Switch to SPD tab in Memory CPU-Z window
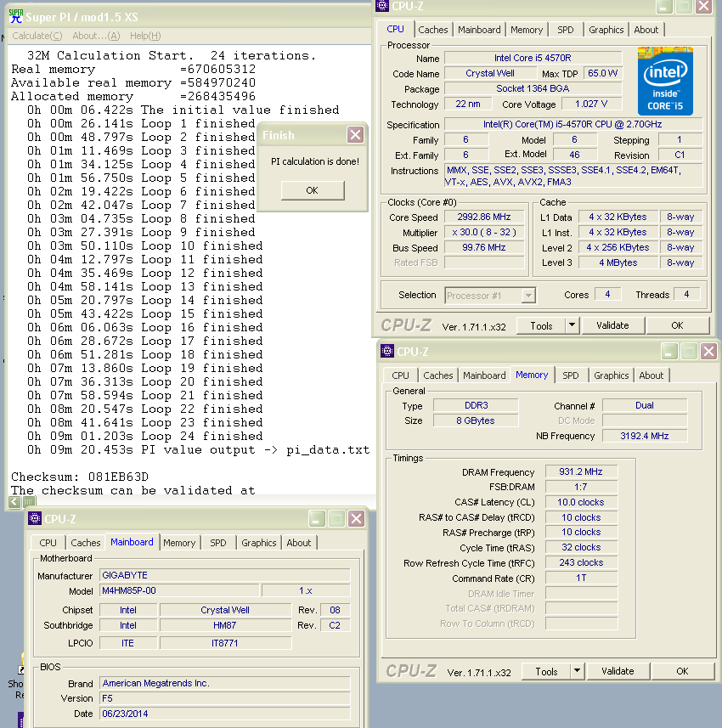Image resolution: width=722 pixels, height=728 pixels. point(570,375)
